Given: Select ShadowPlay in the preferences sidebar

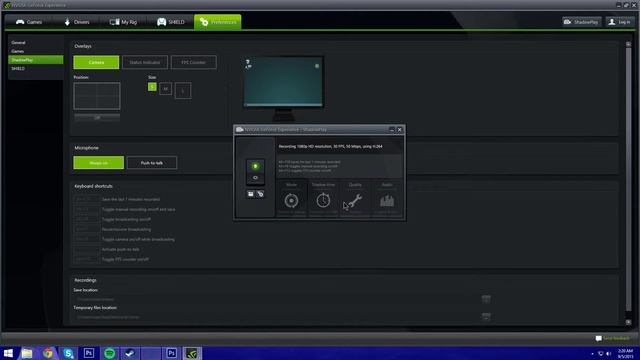Looking at the screenshot, I should coord(36,60).
